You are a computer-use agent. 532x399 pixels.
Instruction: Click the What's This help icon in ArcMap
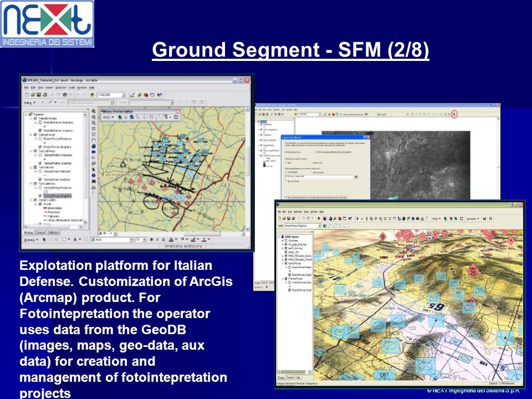coord(160,95)
